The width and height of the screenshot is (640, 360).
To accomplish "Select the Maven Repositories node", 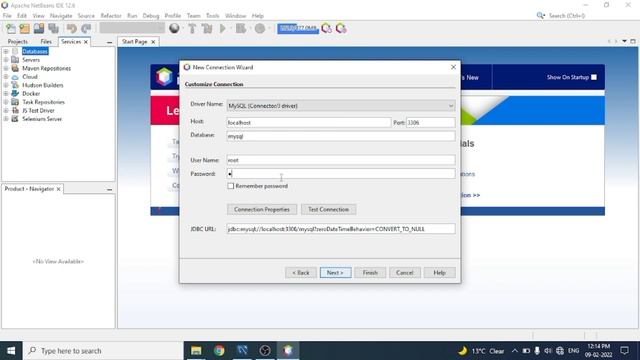I will coord(46,68).
